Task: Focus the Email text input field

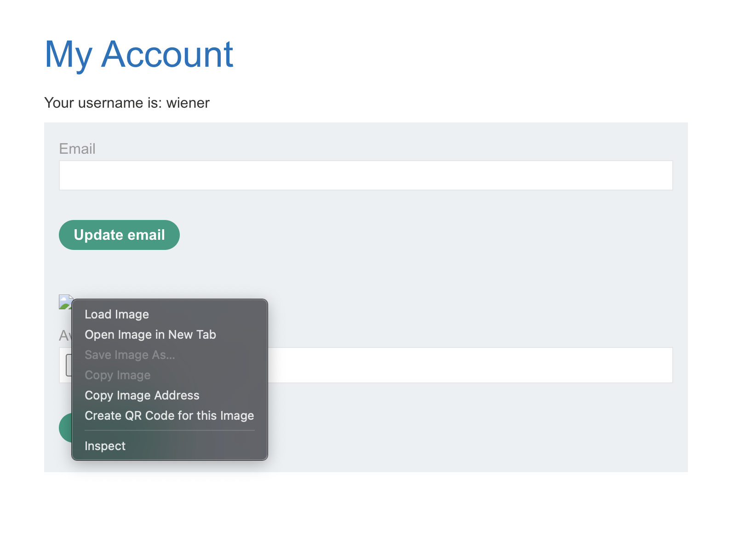Action: coord(366,175)
